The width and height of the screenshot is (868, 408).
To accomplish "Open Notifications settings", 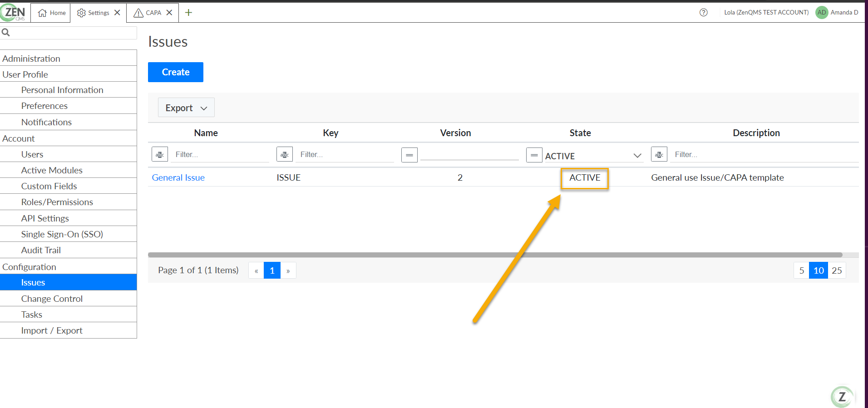I will pos(68,122).
